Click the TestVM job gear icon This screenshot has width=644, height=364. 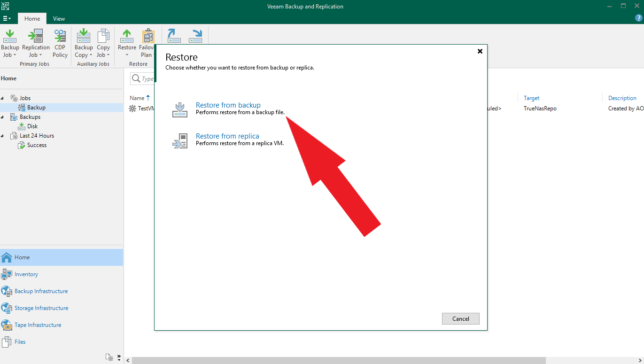pos(133,108)
